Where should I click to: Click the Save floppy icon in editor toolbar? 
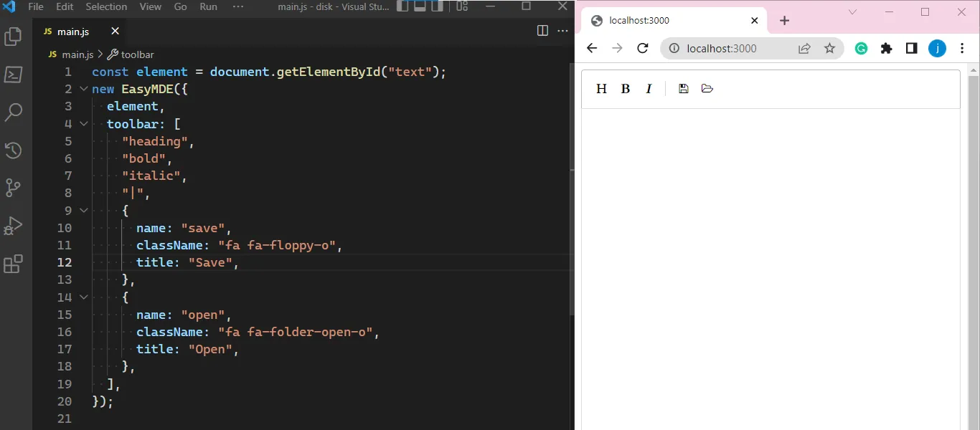(683, 89)
